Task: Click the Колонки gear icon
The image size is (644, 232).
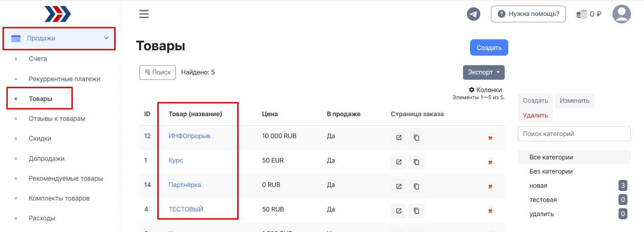Action: (472, 90)
